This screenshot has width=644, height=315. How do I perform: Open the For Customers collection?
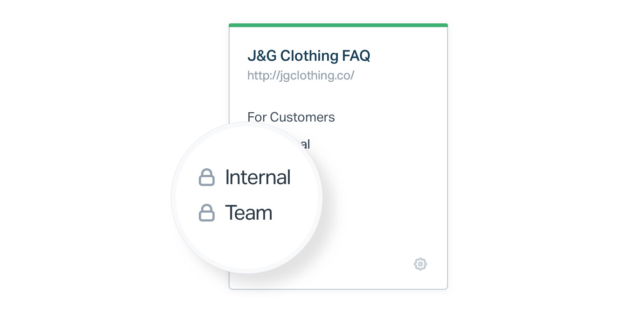[x=291, y=117]
